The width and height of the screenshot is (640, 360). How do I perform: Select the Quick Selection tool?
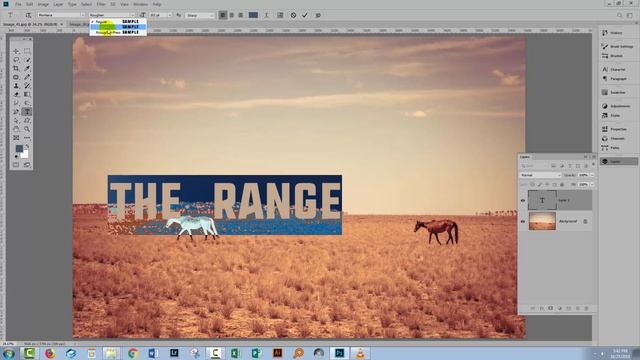27,60
